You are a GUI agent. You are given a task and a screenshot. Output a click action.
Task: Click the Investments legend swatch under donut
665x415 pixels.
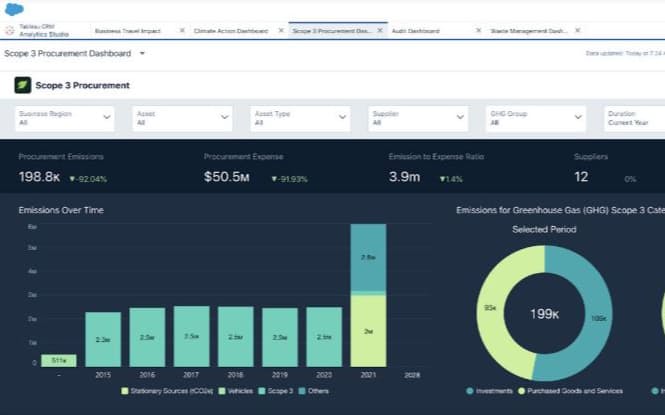tap(470, 391)
